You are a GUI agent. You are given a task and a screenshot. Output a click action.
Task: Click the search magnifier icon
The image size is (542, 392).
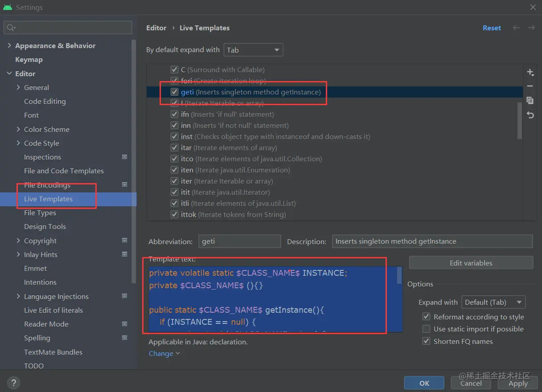coord(11,28)
